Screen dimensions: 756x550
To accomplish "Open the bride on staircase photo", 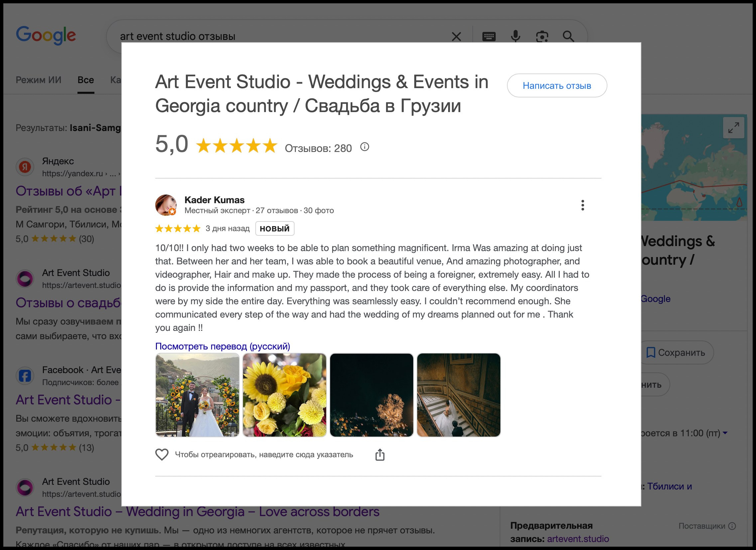I will coord(458,395).
